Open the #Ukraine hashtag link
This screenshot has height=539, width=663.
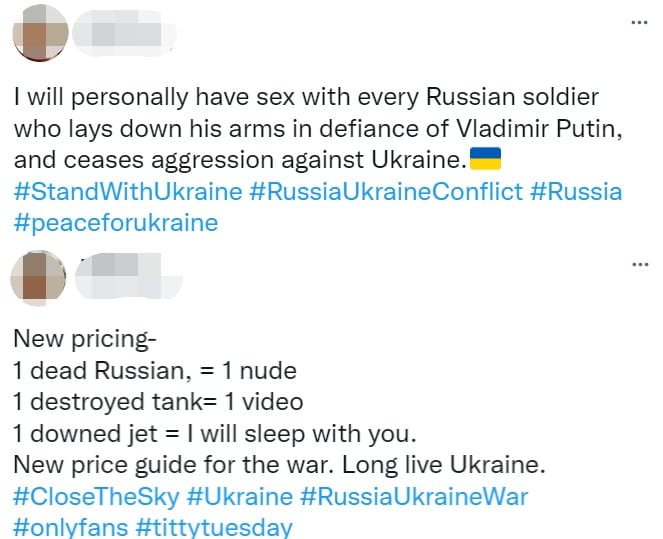pyautogui.click(x=242, y=496)
